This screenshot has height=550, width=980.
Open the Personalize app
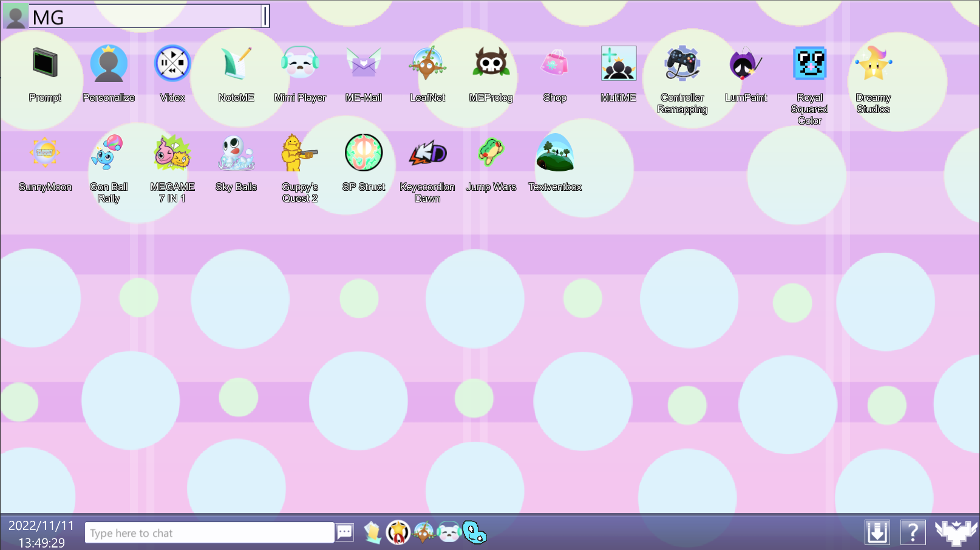tap(109, 63)
